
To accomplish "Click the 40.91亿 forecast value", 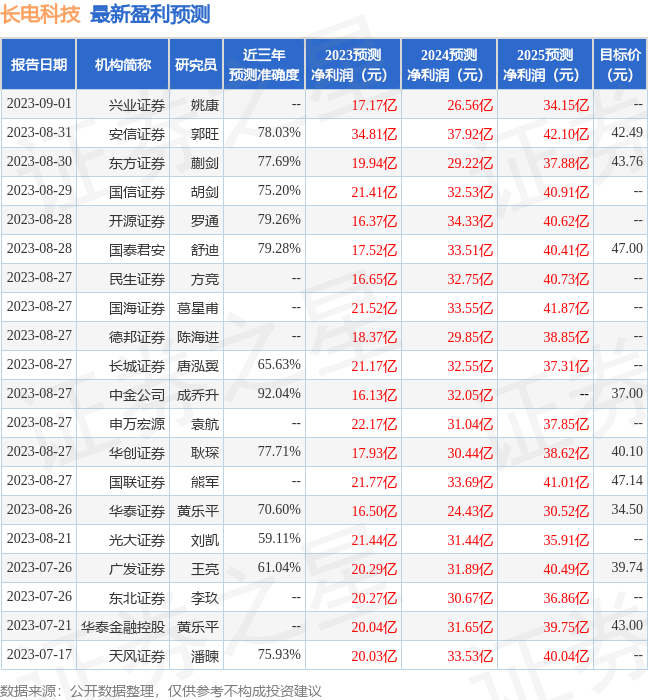I will click(566, 192).
